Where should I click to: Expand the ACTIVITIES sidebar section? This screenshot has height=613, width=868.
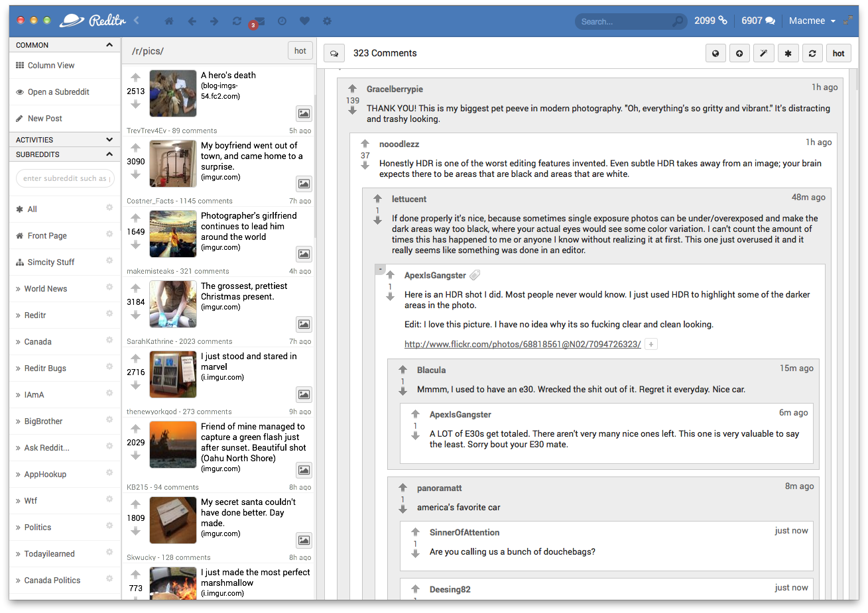[x=109, y=140]
